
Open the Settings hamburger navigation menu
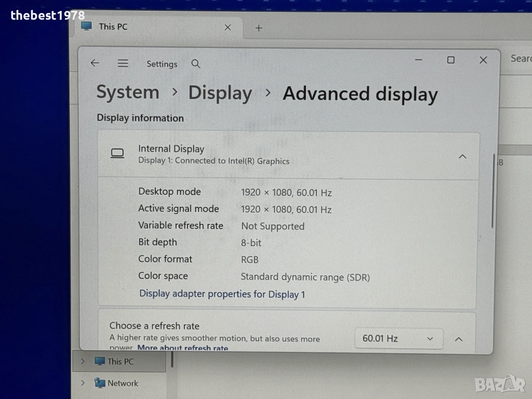coord(123,63)
